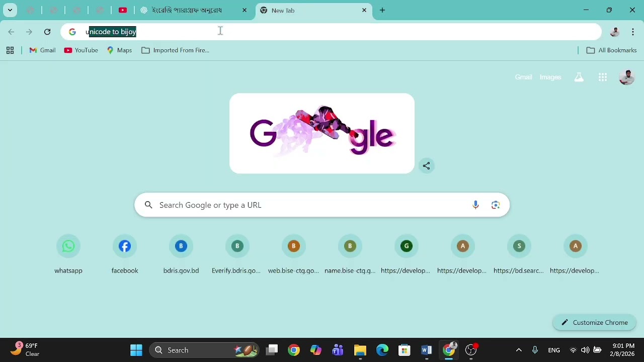Open the Chrome three-dot menu

tap(633, 32)
